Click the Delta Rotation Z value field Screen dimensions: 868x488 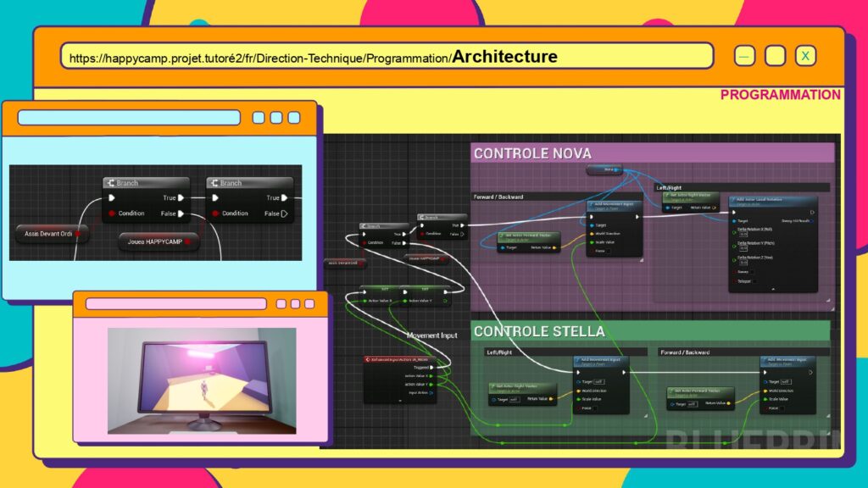(x=744, y=263)
